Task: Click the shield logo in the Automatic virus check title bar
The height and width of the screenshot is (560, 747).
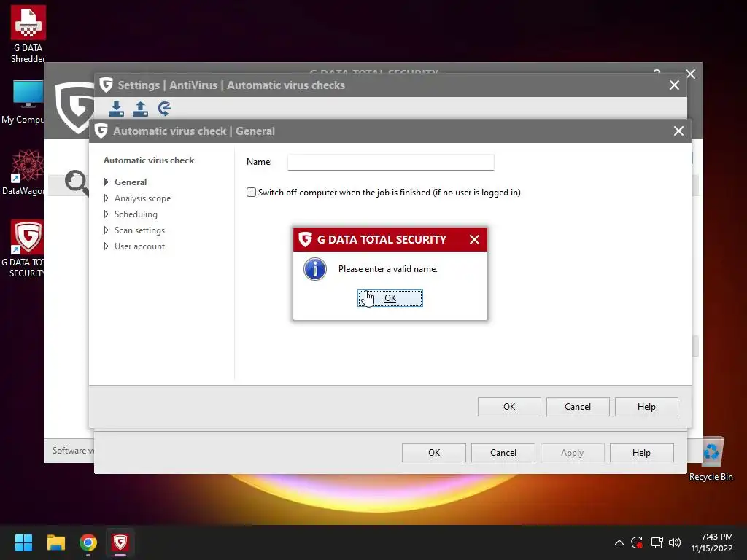Action: [101, 131]
